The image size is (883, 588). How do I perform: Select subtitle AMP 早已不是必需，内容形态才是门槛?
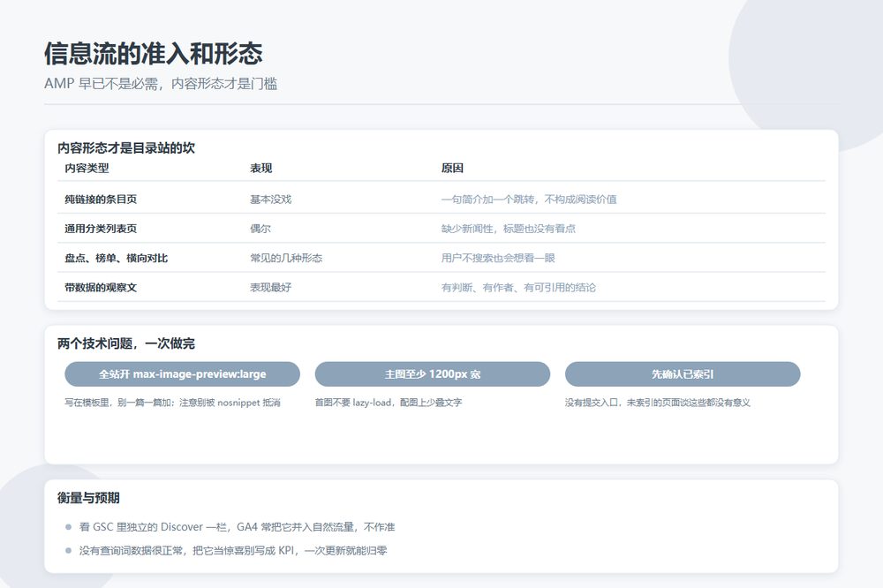tap(161, 84)
